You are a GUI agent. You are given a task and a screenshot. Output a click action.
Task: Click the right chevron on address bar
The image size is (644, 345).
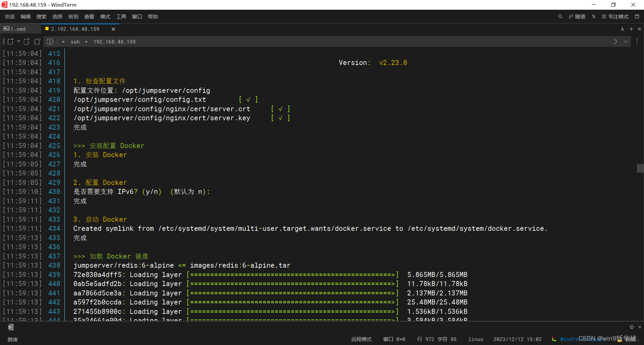615,42
